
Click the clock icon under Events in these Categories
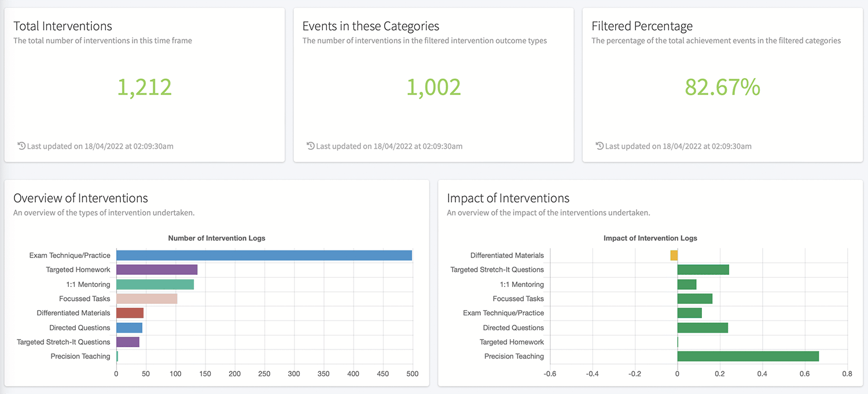pos(311,146)
